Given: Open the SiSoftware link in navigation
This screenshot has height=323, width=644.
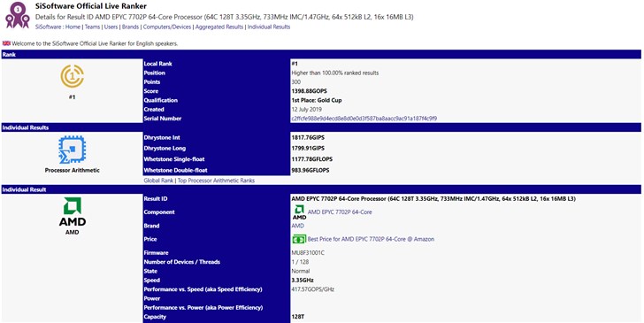Looking at the screenshot, I should pos(49,27).
